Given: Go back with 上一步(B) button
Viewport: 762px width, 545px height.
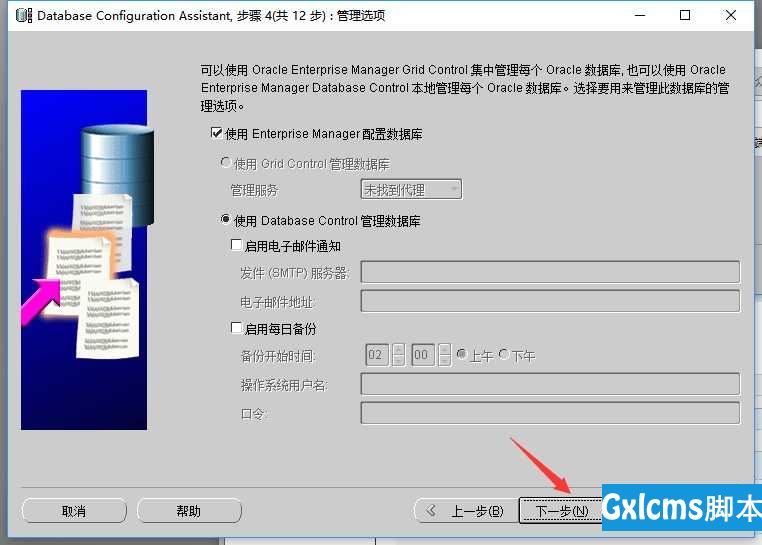Looking at the screenshot, I should (467, 511).
